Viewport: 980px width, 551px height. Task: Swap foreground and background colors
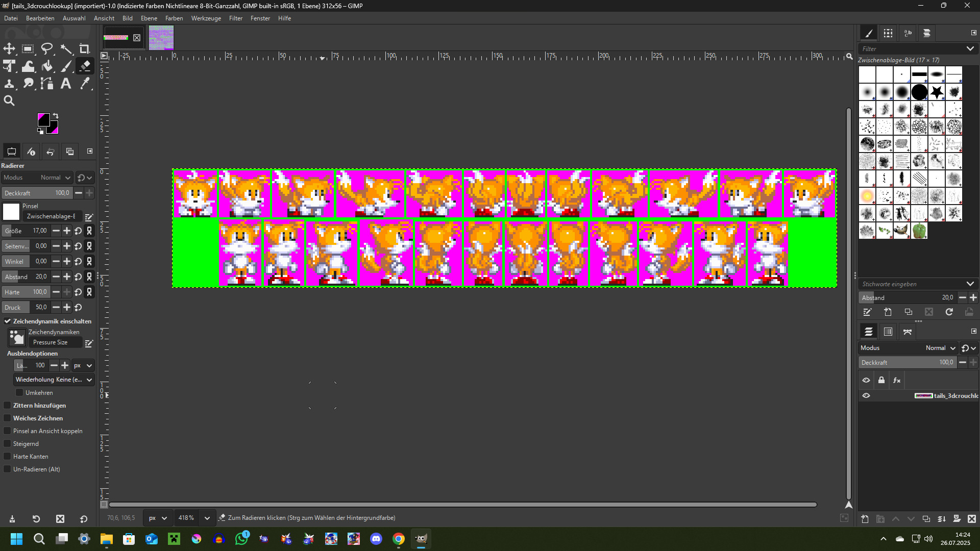(55, 116)
